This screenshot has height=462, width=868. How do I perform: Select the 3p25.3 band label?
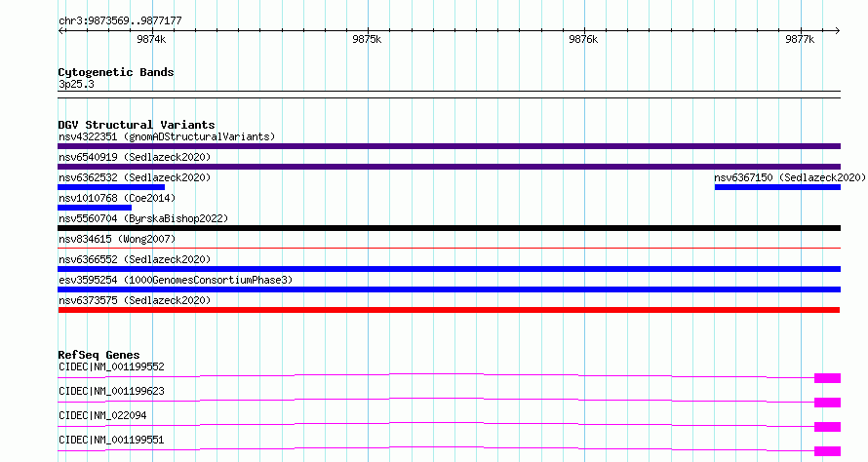(76, 84)
